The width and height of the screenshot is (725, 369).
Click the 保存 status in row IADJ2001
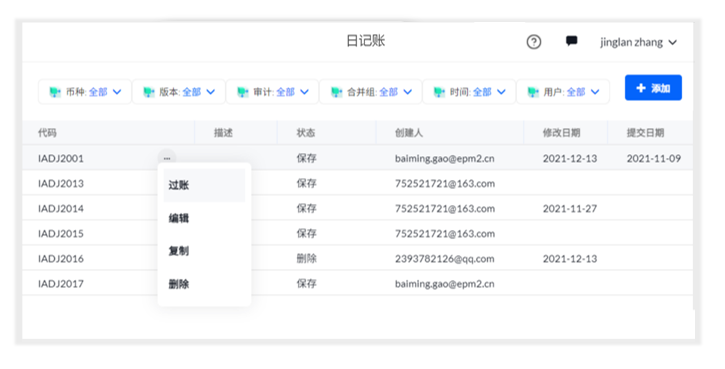[x=307, y=158]
